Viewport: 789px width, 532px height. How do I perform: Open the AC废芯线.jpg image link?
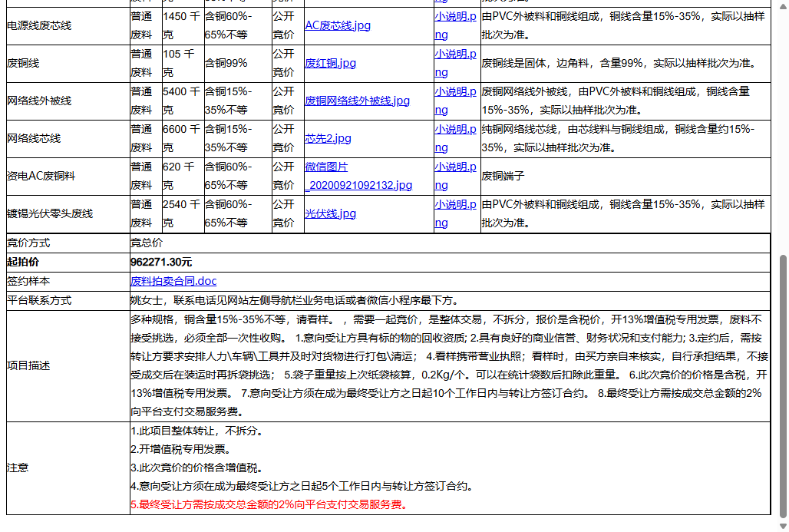[338, 25]
